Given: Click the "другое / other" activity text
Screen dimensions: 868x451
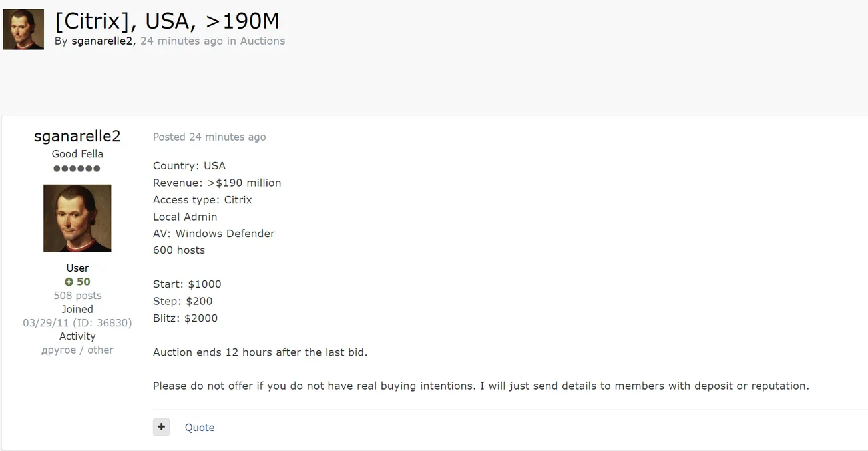Looking at the screenshot, I should click(x=77, y=350).
